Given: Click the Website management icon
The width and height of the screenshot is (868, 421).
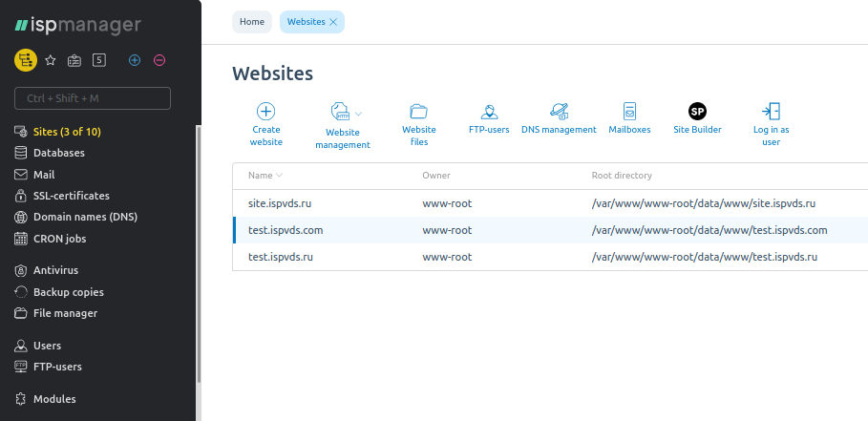Looking at the screenshot, I should [x=340, y=113].
